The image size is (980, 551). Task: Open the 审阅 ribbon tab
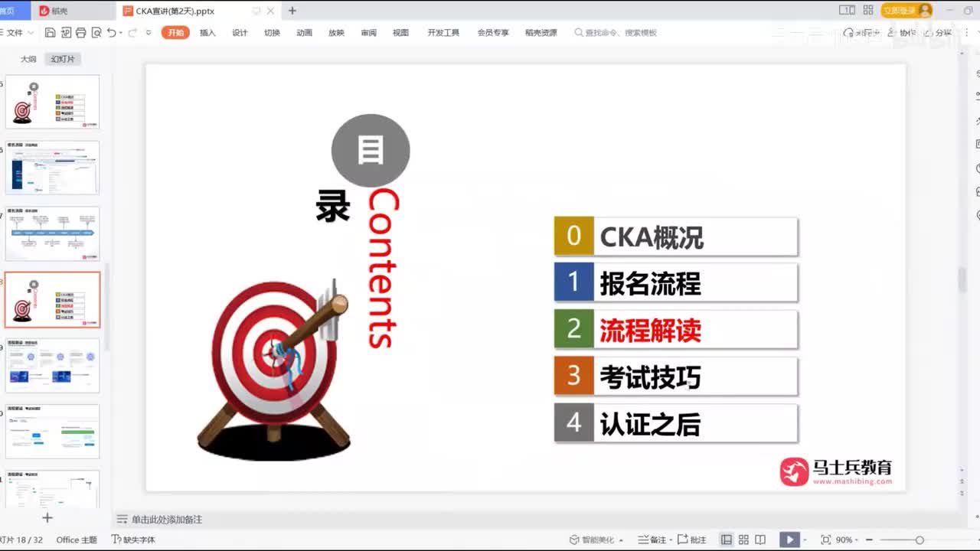[x=368, y=33]
